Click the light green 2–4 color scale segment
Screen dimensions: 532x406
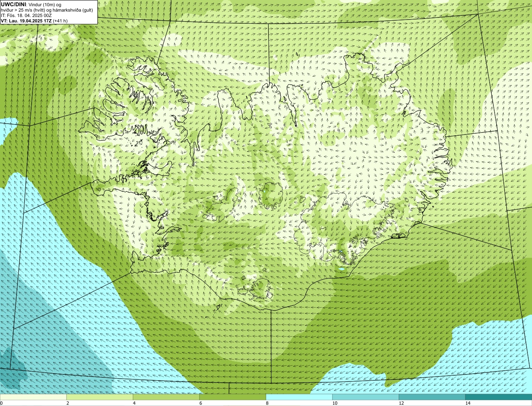(100, 397)
